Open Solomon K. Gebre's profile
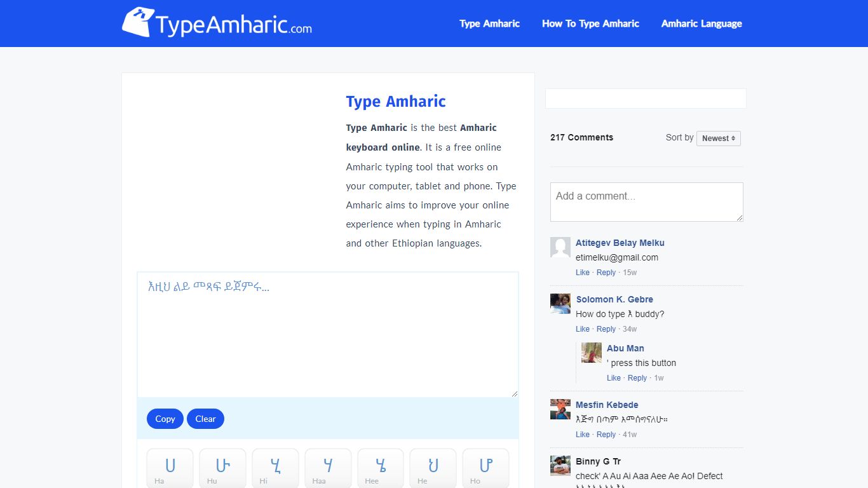 click(614, 299)
